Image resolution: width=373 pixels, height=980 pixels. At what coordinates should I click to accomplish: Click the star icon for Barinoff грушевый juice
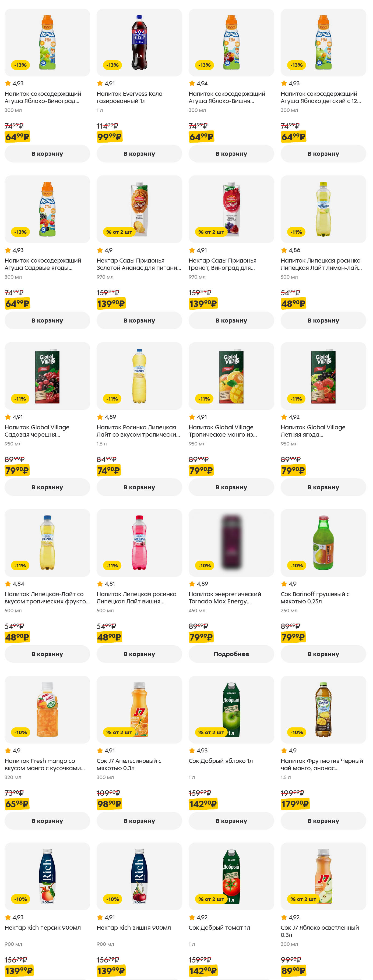click(284, 583)
